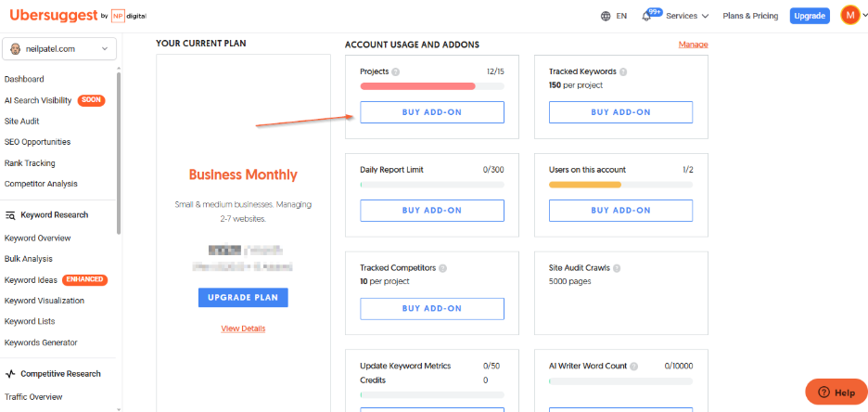Go to Site Audit
Viewport: 868px width, 412px height.
click(x=22, y=122)
